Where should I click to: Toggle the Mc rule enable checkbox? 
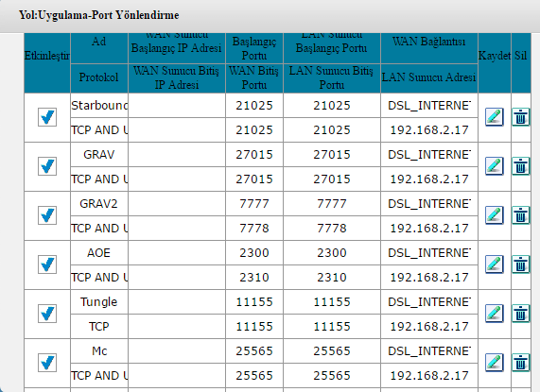click(47, 363)
